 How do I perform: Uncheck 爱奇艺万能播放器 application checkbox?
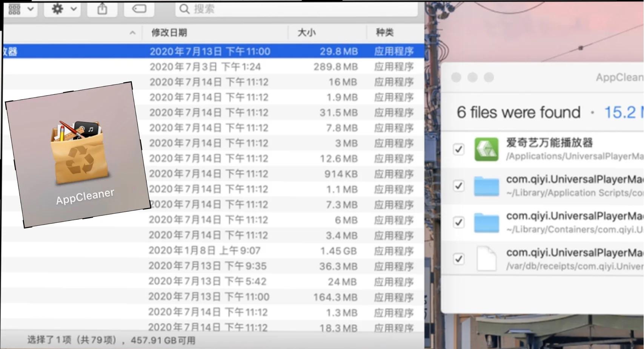pos(459,149)
